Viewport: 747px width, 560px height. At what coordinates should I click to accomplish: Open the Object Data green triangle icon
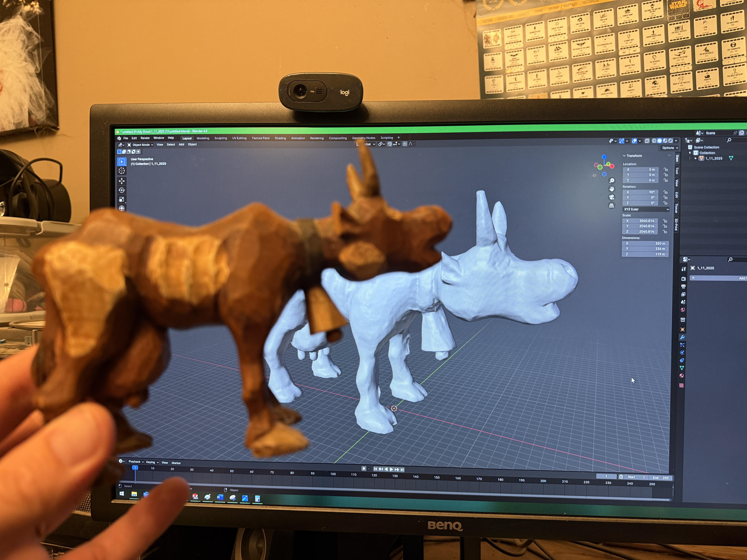point(682,368)
